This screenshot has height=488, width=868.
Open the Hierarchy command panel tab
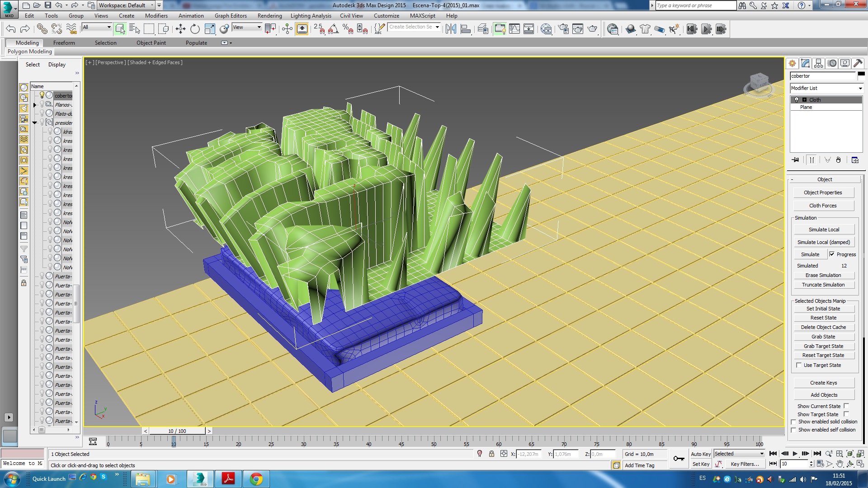coord(819,63)
